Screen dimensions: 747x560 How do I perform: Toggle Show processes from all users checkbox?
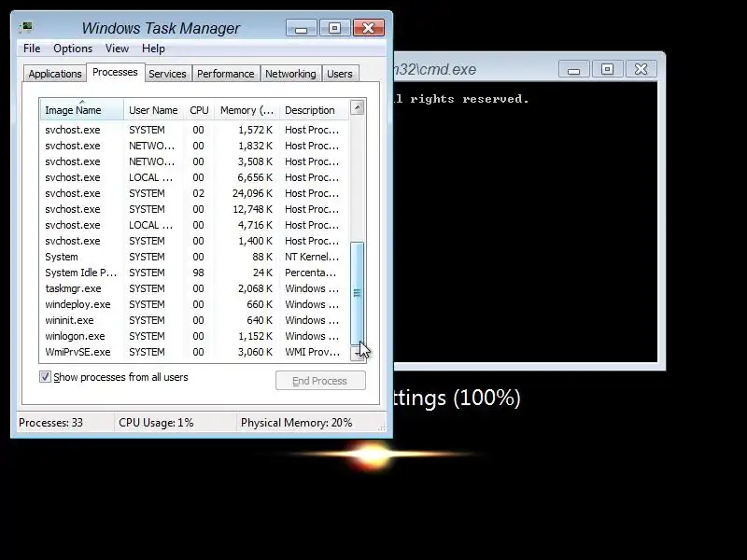[x=45, y=377]
